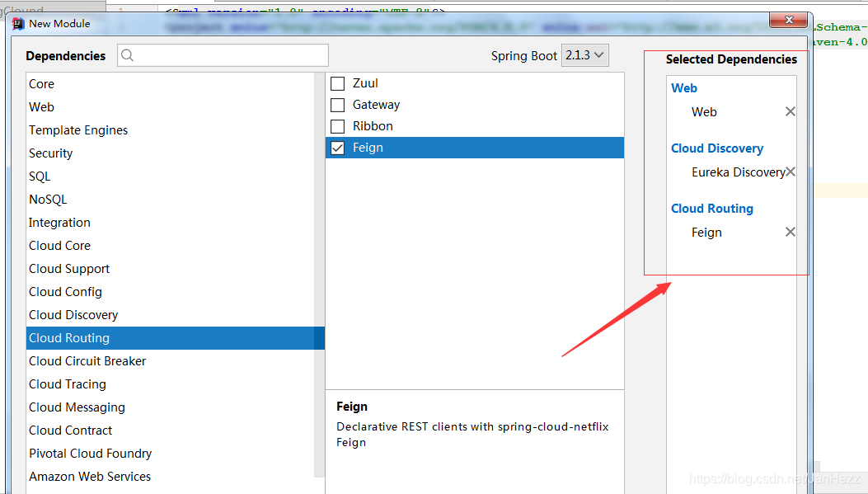Remove Feign from selected dependencies
868x494 pixels.
791,232
